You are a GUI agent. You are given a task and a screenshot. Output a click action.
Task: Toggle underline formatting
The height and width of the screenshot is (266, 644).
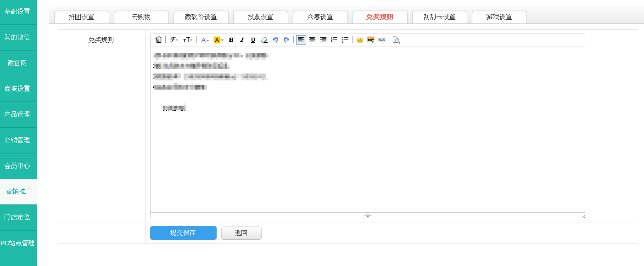[x=253, y=40]
